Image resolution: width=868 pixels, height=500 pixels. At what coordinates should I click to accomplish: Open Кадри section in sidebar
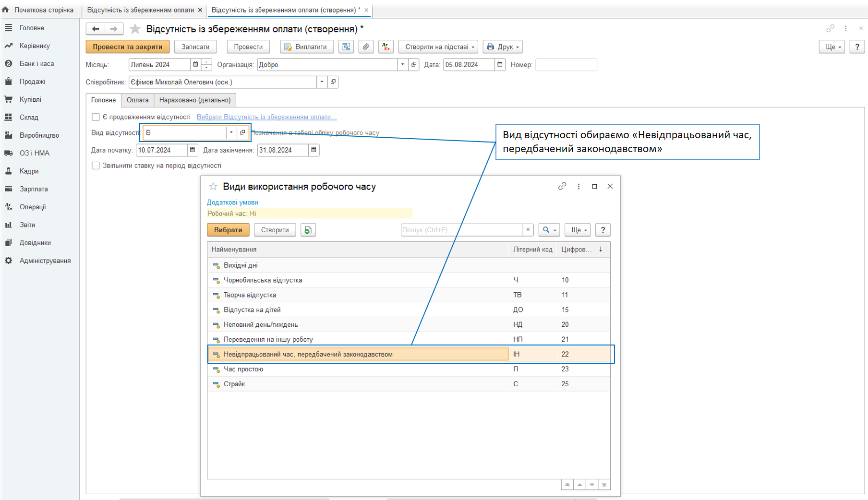tap(29, 171)
